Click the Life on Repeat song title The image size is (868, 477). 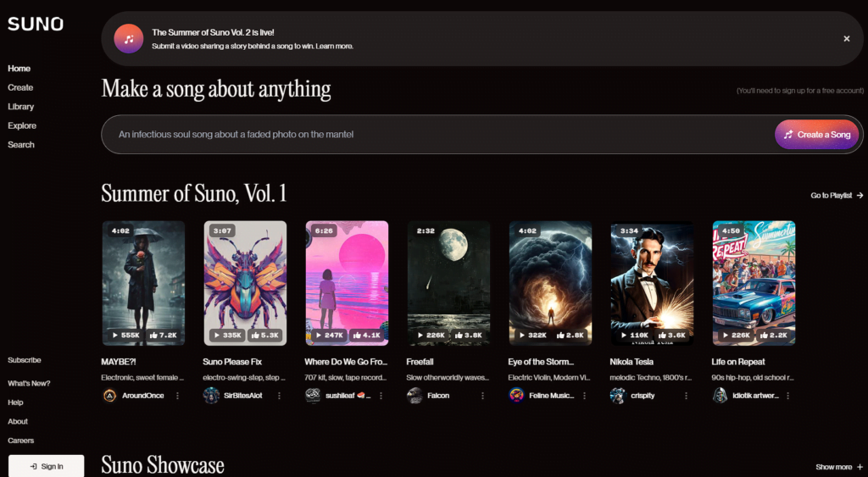738,362
